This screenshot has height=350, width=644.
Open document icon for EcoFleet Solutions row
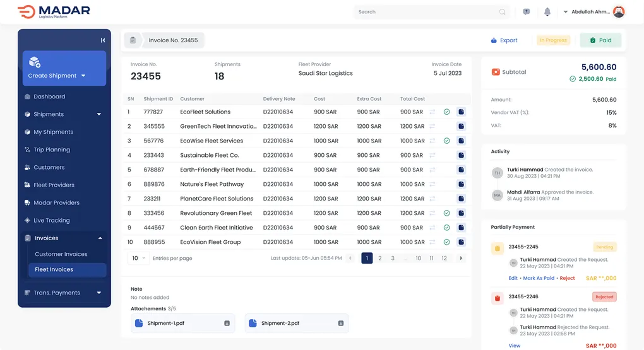(x=461, y=112)
